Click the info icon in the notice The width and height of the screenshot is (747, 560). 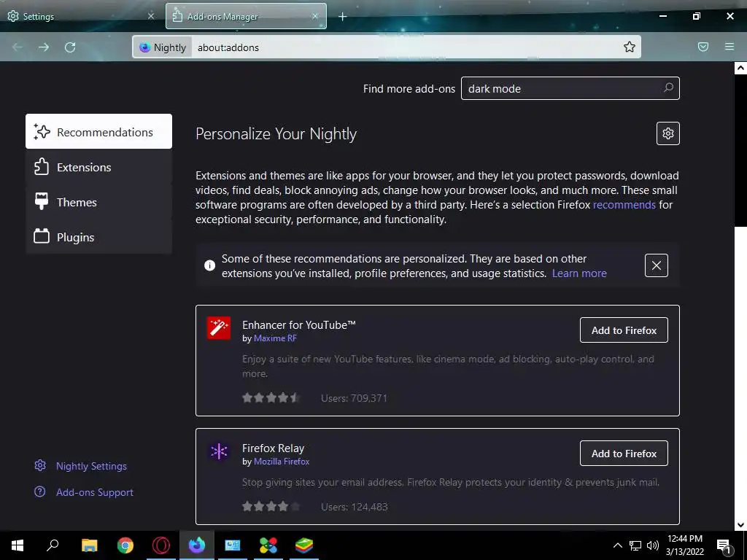pyautogui.click(x=209, y=265)
